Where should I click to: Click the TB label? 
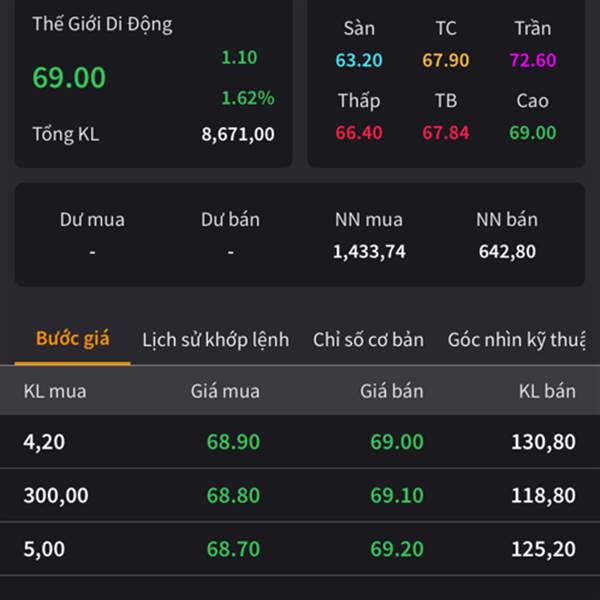(446, 101)
